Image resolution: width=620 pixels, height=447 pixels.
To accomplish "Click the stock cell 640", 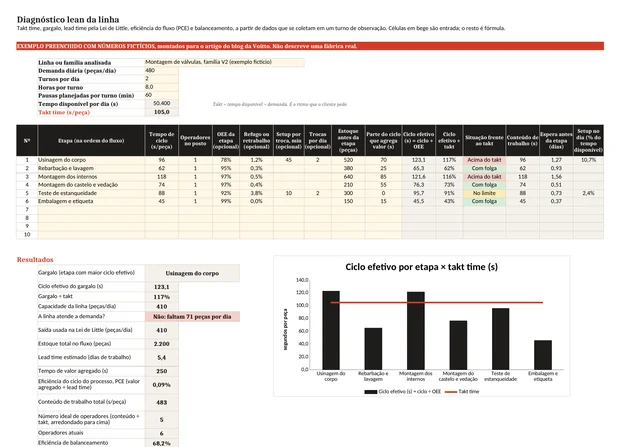I will pos(348,177).
